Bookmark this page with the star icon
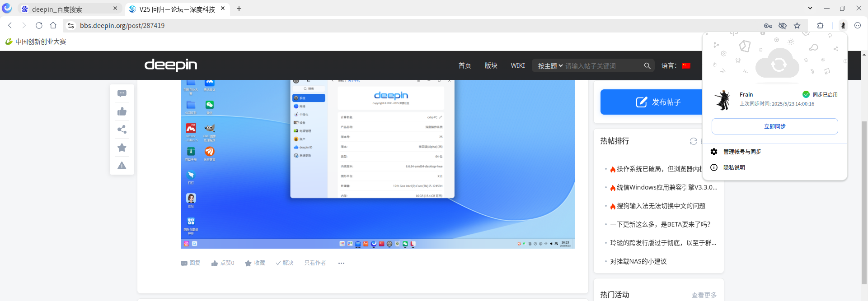The image size is (868, 301). point(797,26)
